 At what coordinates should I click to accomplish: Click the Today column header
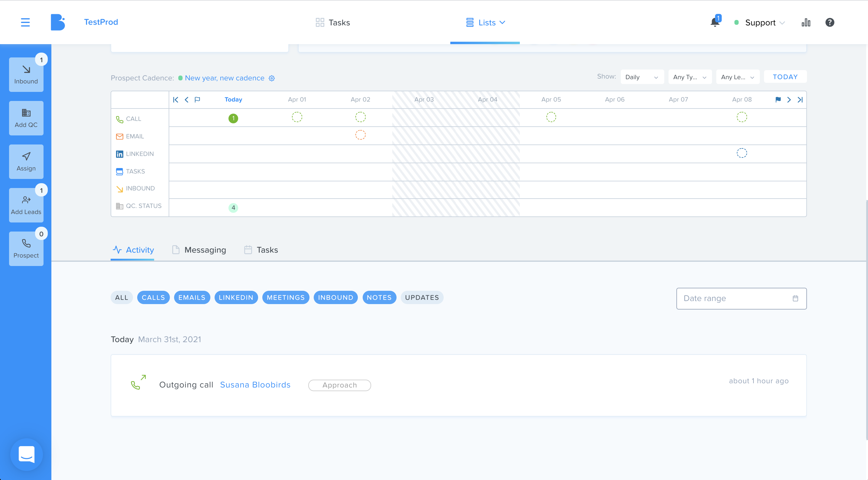233,99
